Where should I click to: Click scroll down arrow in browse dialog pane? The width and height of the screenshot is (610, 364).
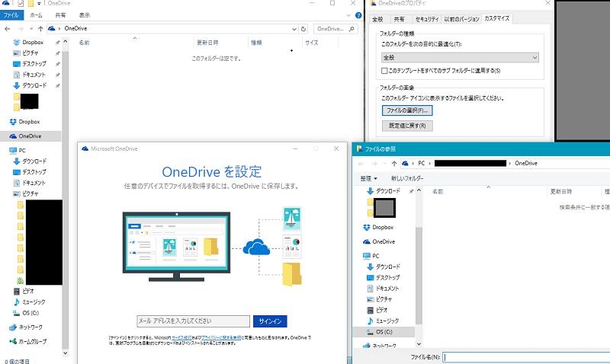click(x=419, y=343)
